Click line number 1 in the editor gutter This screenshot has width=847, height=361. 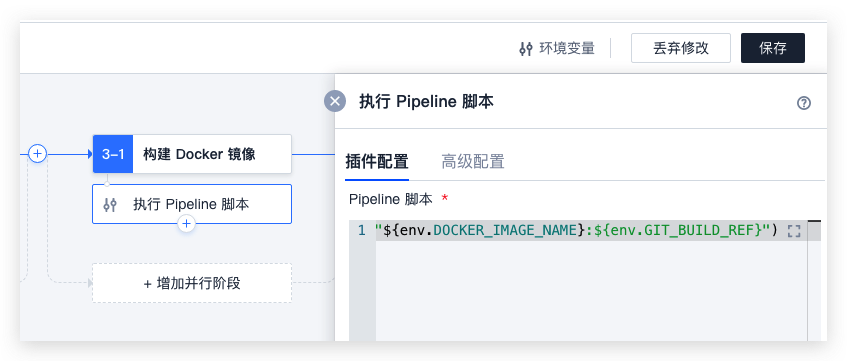(362, 231)
